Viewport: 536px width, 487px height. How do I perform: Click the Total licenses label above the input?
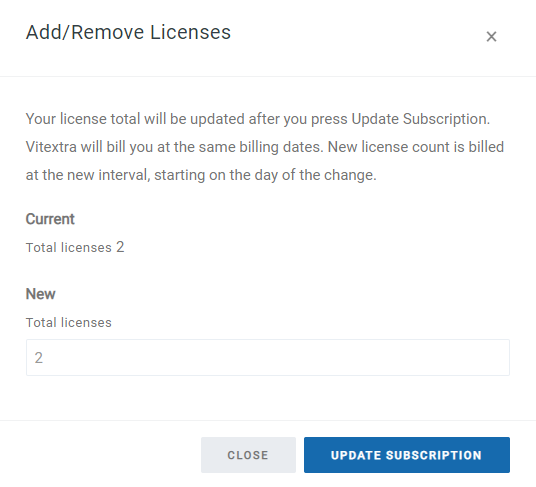click(x=69, y=323)
